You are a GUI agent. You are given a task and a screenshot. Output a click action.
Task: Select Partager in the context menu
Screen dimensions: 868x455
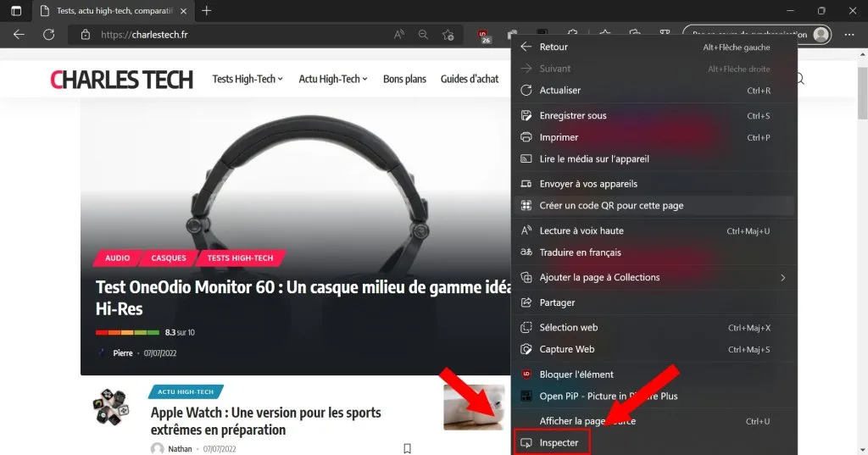[x=654, y=302]
